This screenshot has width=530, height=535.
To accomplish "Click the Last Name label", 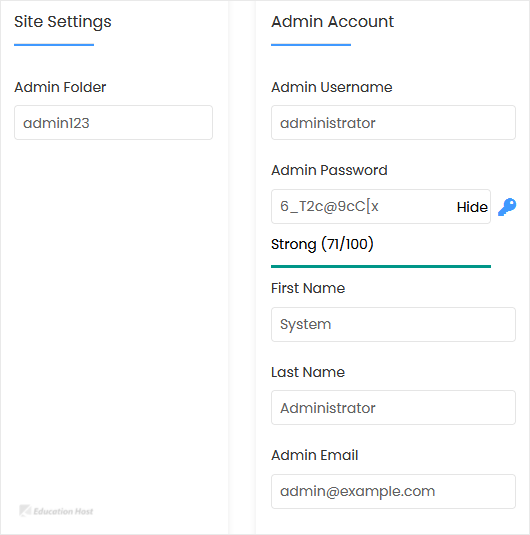I will (308, 372).
